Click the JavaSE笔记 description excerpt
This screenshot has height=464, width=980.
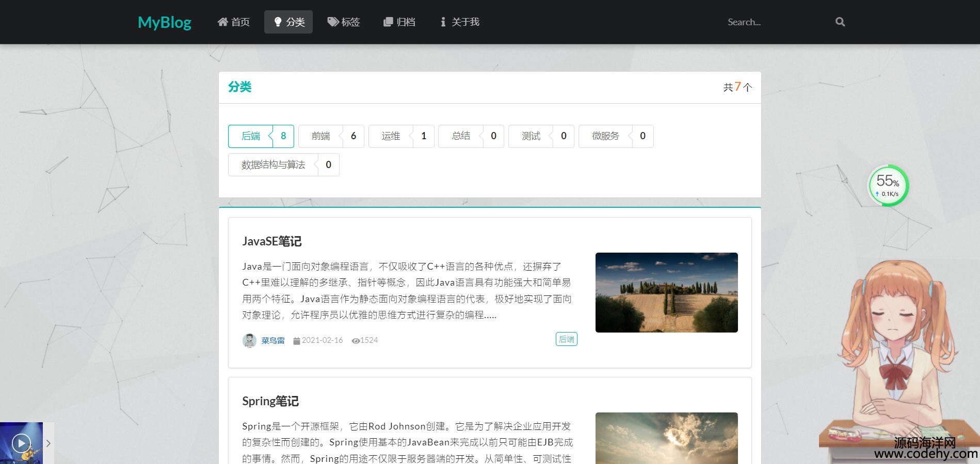click(407, 291)
